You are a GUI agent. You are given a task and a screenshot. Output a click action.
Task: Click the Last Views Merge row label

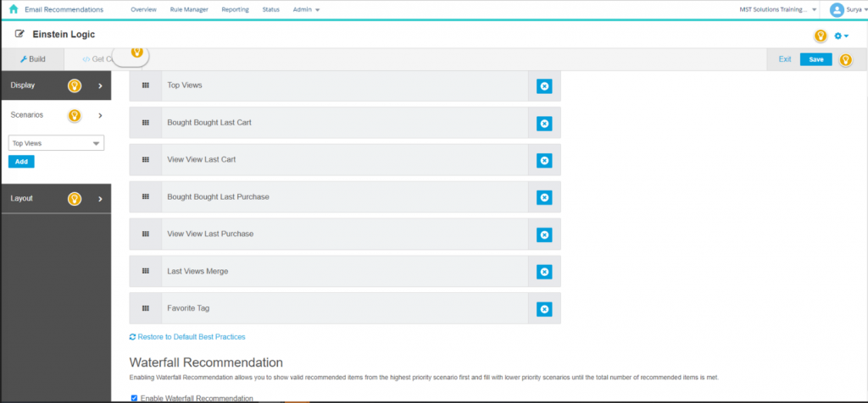click(x=198, y=272)
